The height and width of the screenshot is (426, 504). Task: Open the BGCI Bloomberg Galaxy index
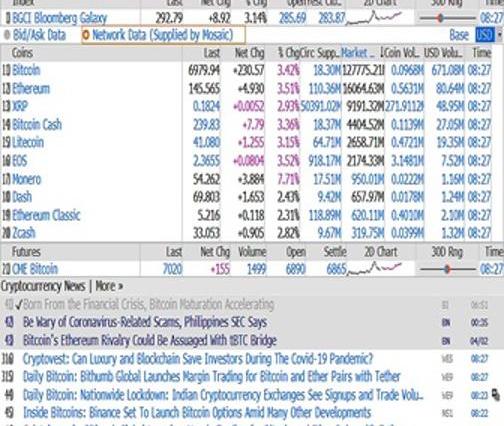click(x=59, y=18)
